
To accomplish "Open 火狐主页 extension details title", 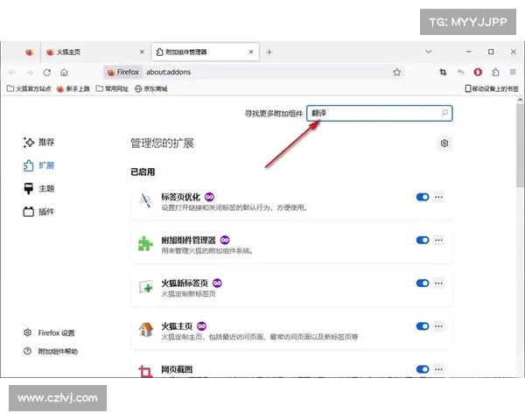I will coord(177,326).
